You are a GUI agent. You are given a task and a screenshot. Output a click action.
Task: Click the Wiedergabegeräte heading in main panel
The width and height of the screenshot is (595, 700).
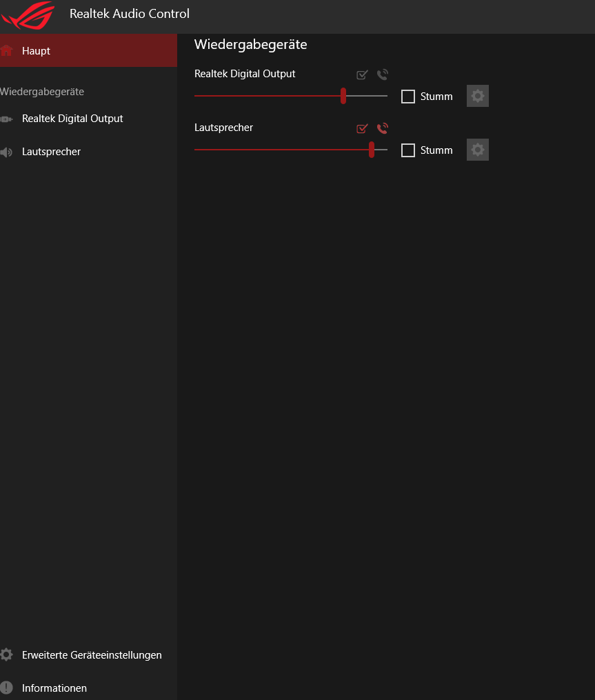tap(250, 45)
